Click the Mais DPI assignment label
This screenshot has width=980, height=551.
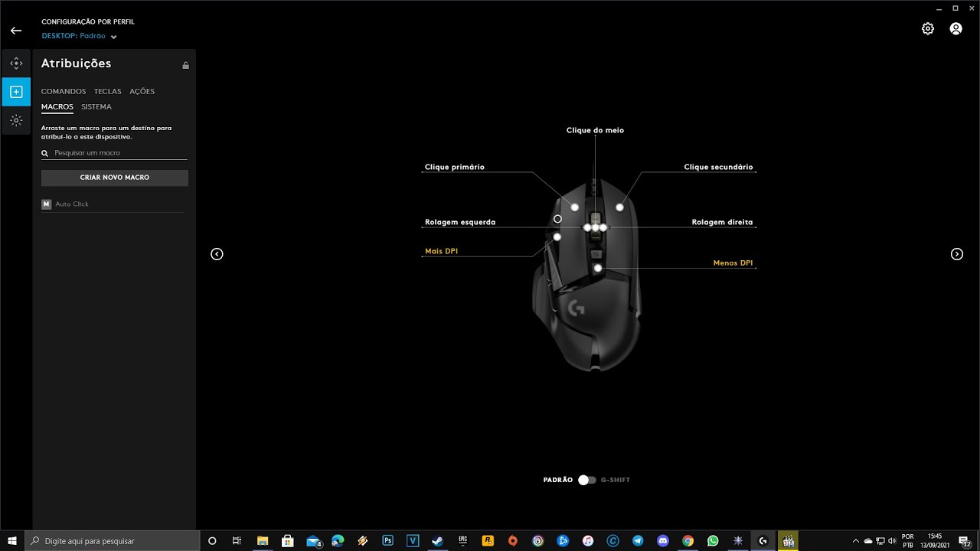click(441, 251)
